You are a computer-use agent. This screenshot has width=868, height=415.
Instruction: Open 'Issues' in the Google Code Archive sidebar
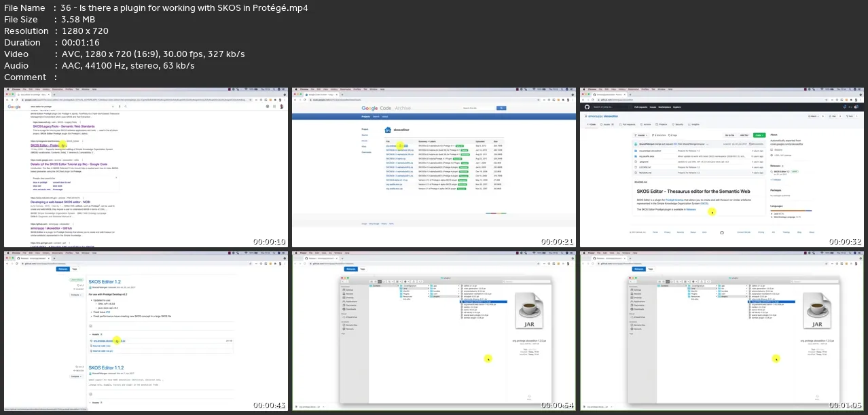[364, 141]
